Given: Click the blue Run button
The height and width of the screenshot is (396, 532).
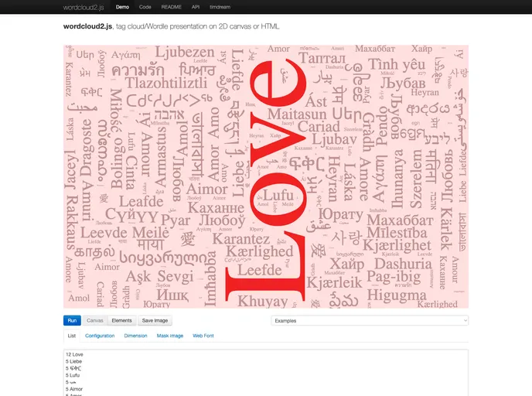Looking at the screenshot, I should (x=72, y=320).
